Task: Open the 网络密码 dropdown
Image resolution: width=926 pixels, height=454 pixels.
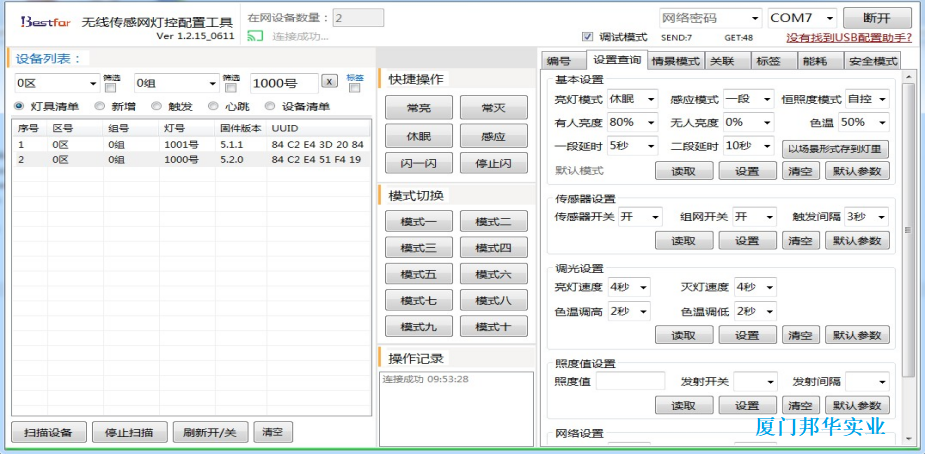Action: coord(710,18)
